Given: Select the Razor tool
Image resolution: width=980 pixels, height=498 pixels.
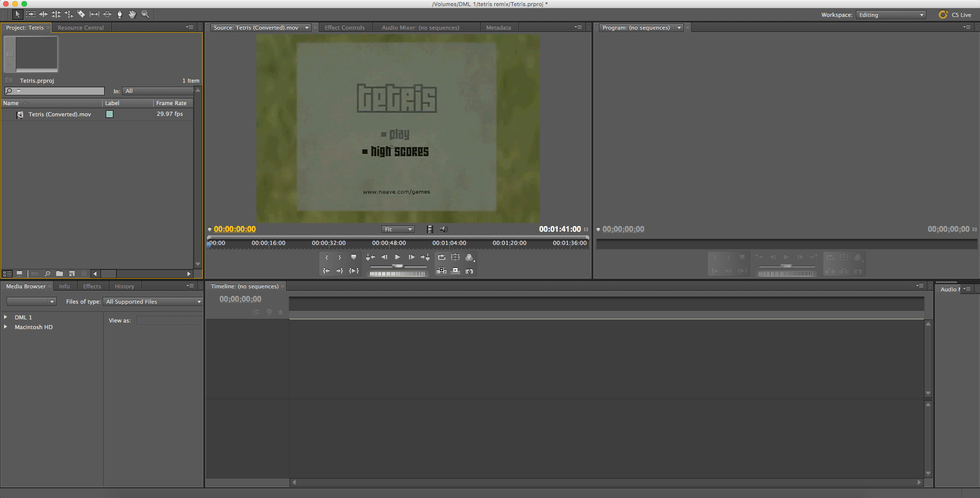Looking at the screenshot, I should [82, 14].
